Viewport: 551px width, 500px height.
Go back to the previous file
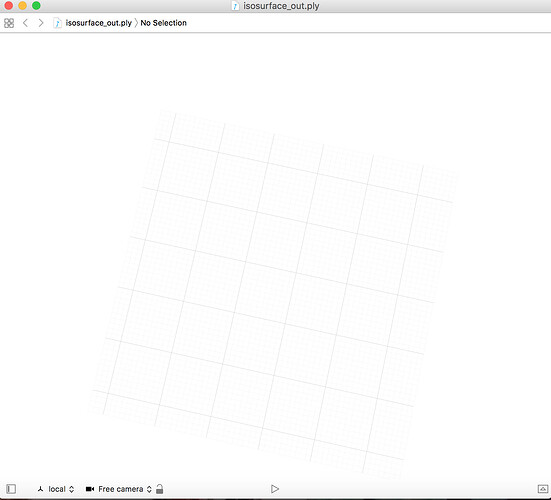pos(25,23)
